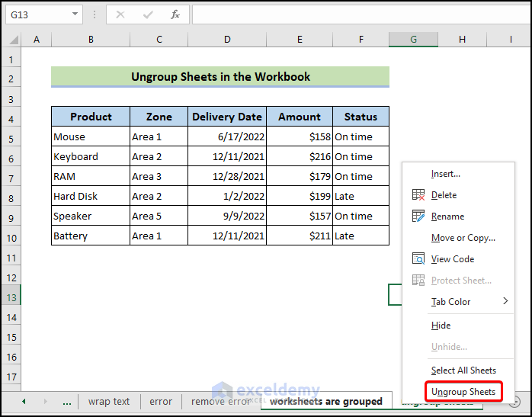
Task: Click the select-all triangle at grid corner
Action: (13, 40)
